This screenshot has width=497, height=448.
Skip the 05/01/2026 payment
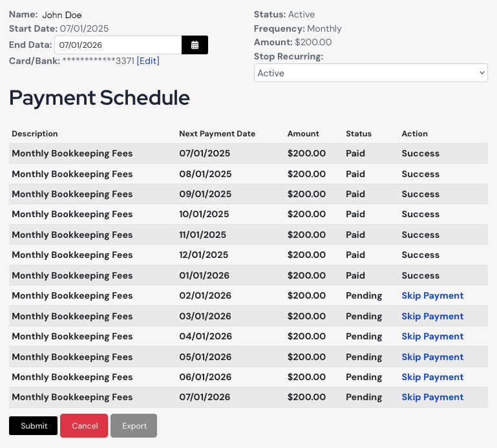click(x=432, y=357)
